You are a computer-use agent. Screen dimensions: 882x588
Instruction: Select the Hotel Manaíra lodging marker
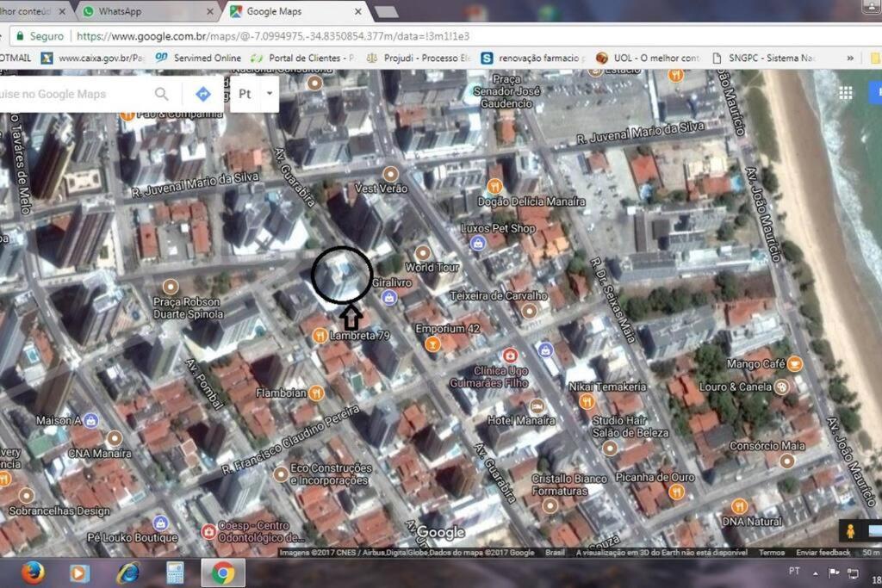click(537, 406)
